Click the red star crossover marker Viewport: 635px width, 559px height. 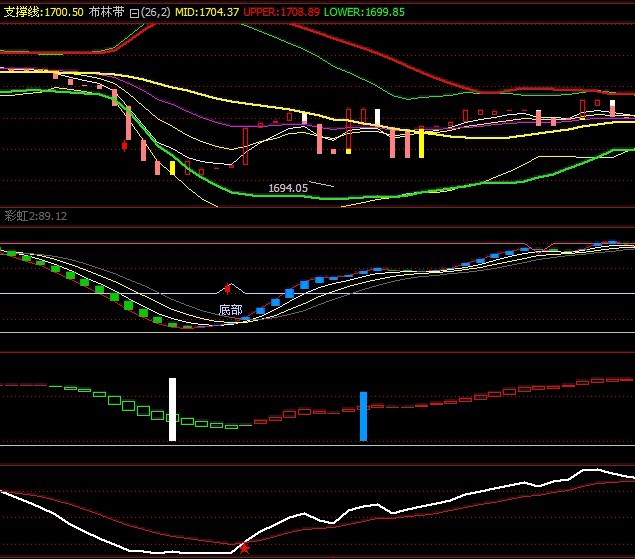point(245,548)
